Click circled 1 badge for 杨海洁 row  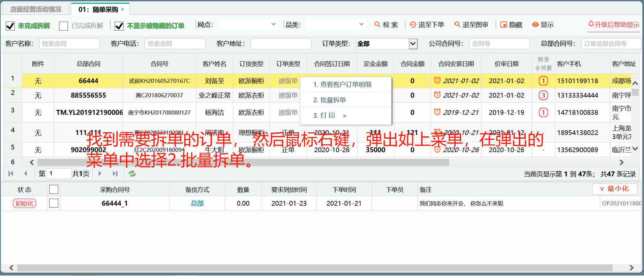(x=543, y=112)
